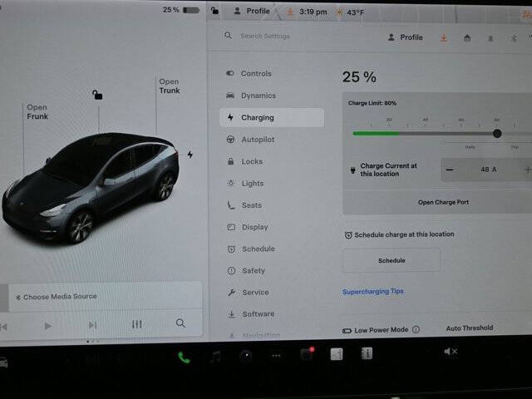
Task: Click the lock icon in top status bar
Action: tap(214, 11)
